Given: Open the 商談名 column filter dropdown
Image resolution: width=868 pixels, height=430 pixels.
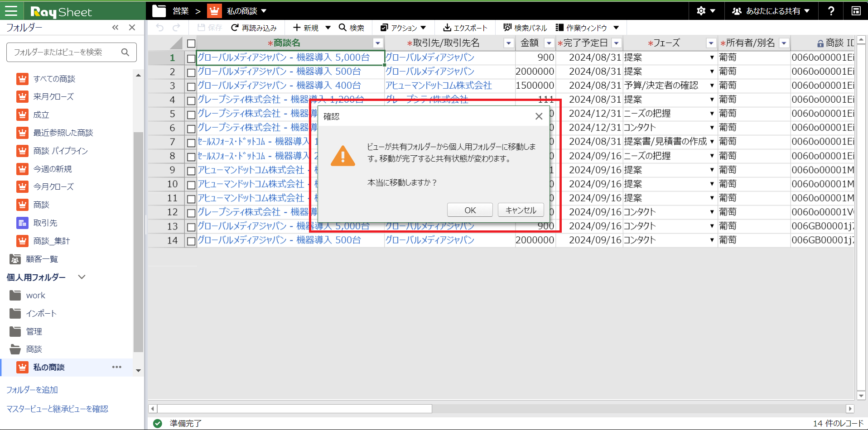Looking at the screenshot, I should 378,43.
